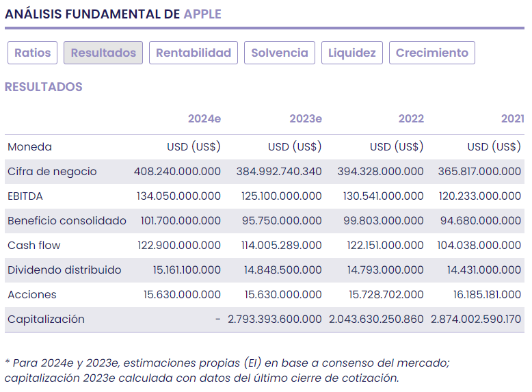The image size is (532, 392).
Task: Select the 2023e column header
Action: [306, 118]
